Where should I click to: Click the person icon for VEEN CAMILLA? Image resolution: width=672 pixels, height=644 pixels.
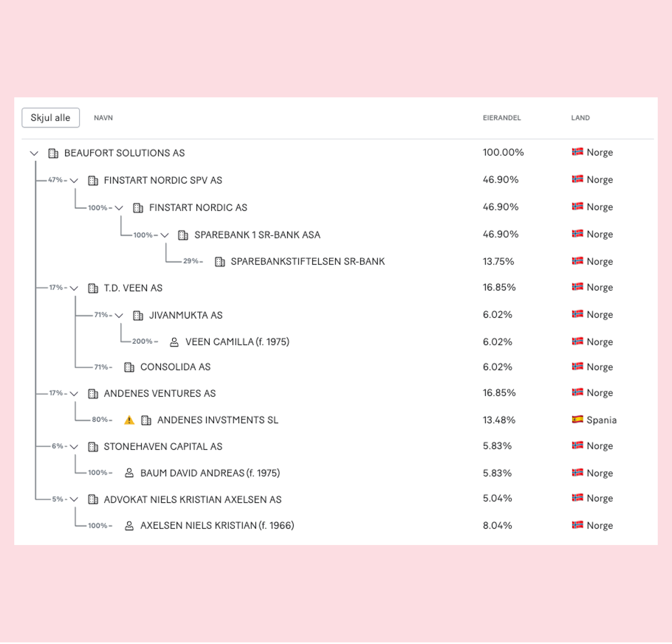pos(174,342)
